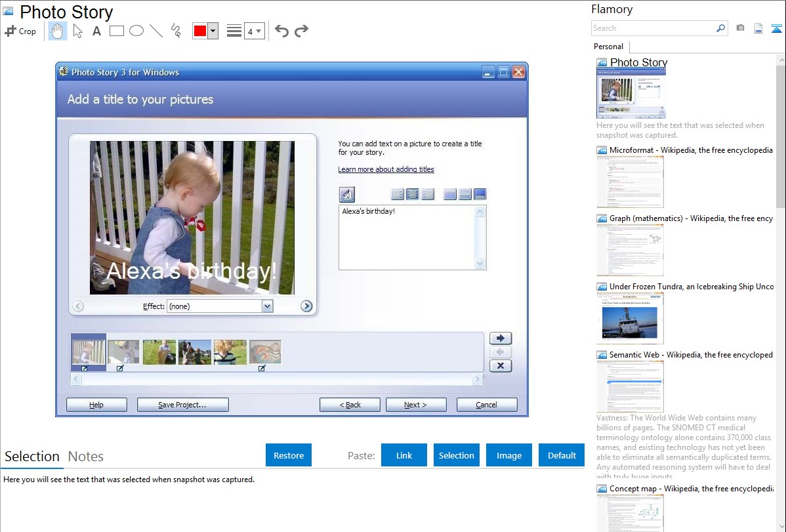Click the Microformat - Wikipedia snapshot title
The width and height of the screenshot is (786, 532).
(691, 150)
